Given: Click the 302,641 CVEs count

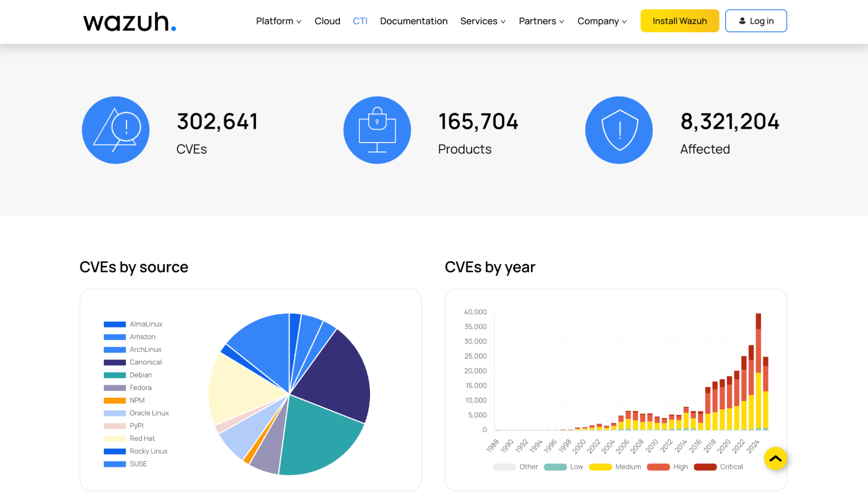Looking at the screenshot, I should (x=217, y=122).
